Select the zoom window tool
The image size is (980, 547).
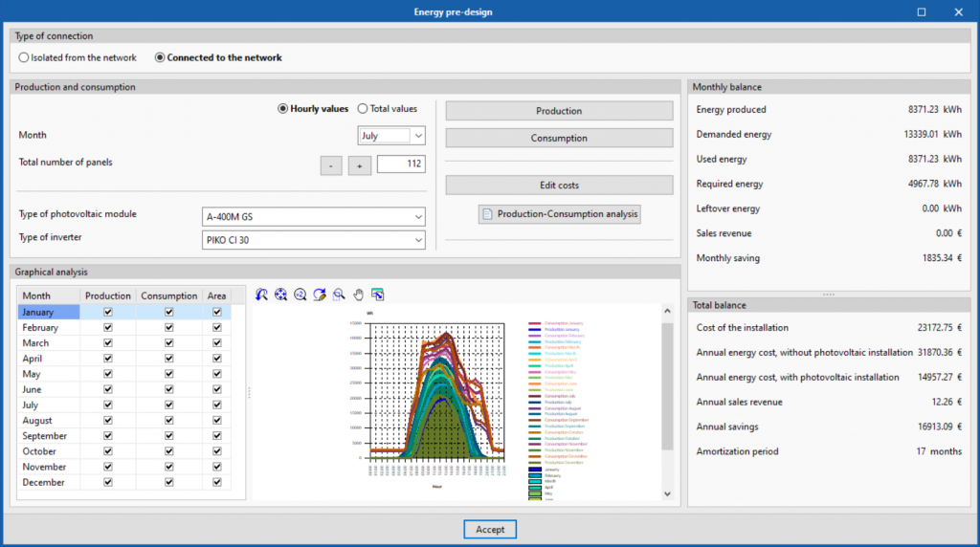pyautogui.click(x=339, y=295)
